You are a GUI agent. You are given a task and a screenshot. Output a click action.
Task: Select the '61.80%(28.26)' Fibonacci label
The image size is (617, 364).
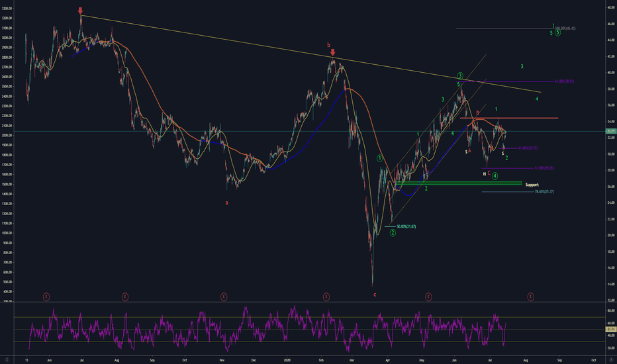click(x=544, y=168)
